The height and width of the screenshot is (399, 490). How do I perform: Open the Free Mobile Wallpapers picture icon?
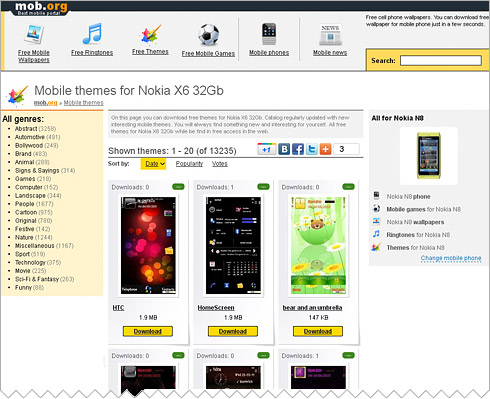pos(34,34)
